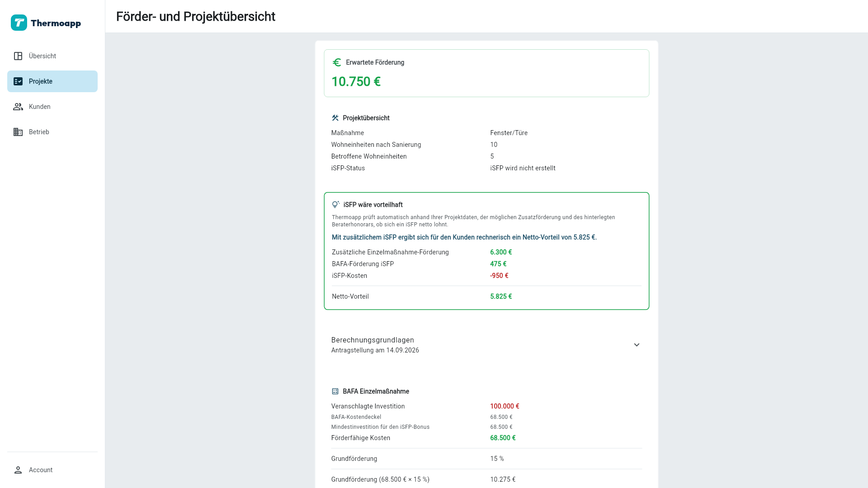This screenshot has height=488, width=868.
Task: Click the Thermoapp brand name
Action: click(x=56, y=23)
